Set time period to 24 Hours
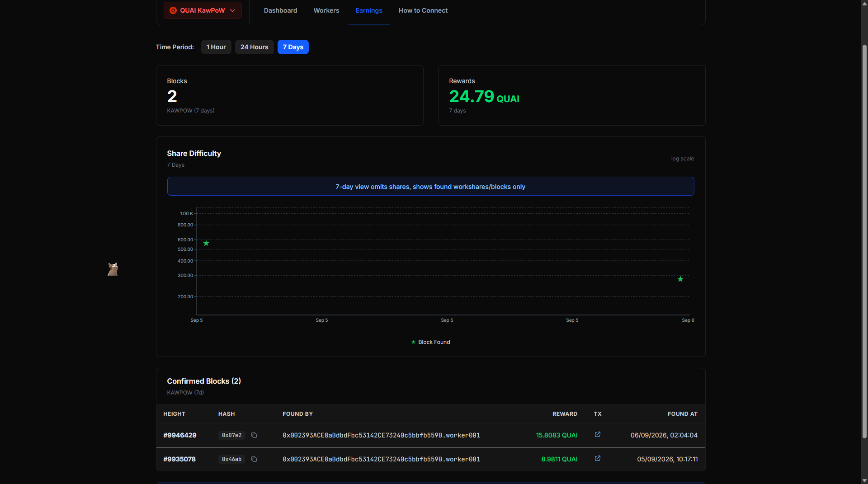Viewport: 868px width, 484px height. (254, 47)
